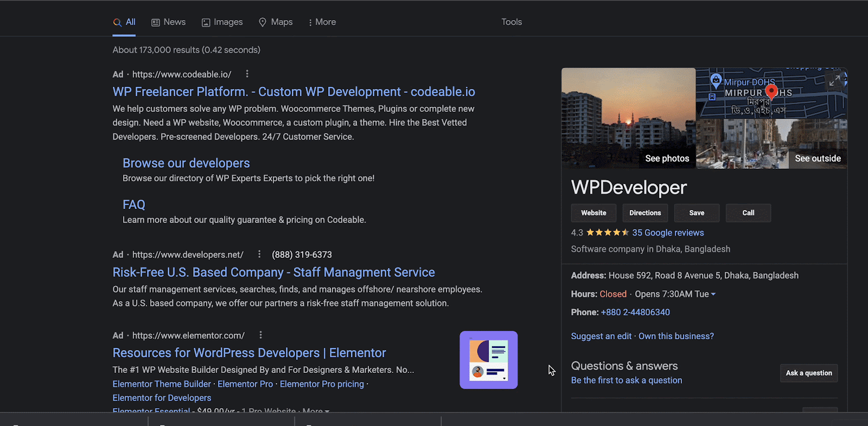Switch to the Images tab
The width and height of the screenshot is (868, 426).
tap(222, 22)
